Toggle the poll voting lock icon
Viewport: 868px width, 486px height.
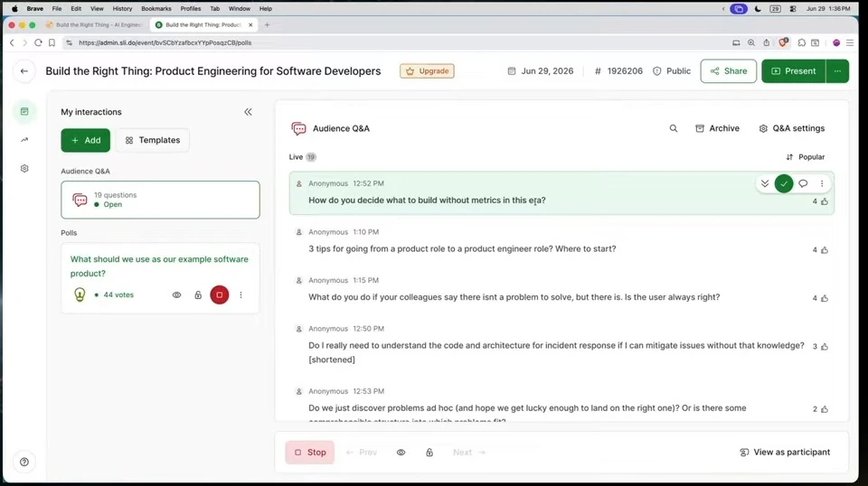[x=198, y=294]
